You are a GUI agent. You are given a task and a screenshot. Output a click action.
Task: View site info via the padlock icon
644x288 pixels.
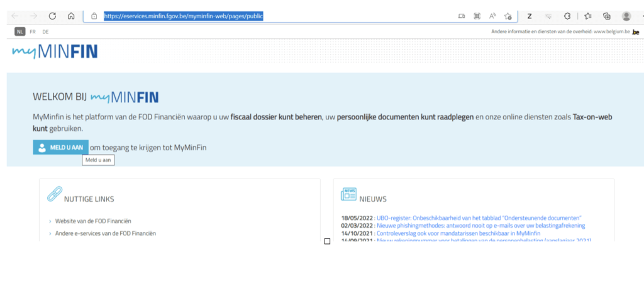coord(94,16)
